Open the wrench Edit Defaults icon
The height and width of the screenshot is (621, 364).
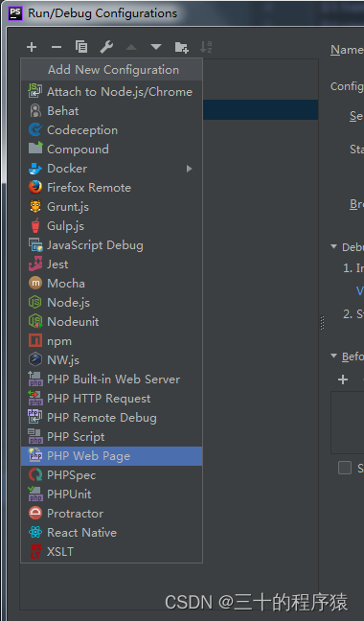(106, 47)
